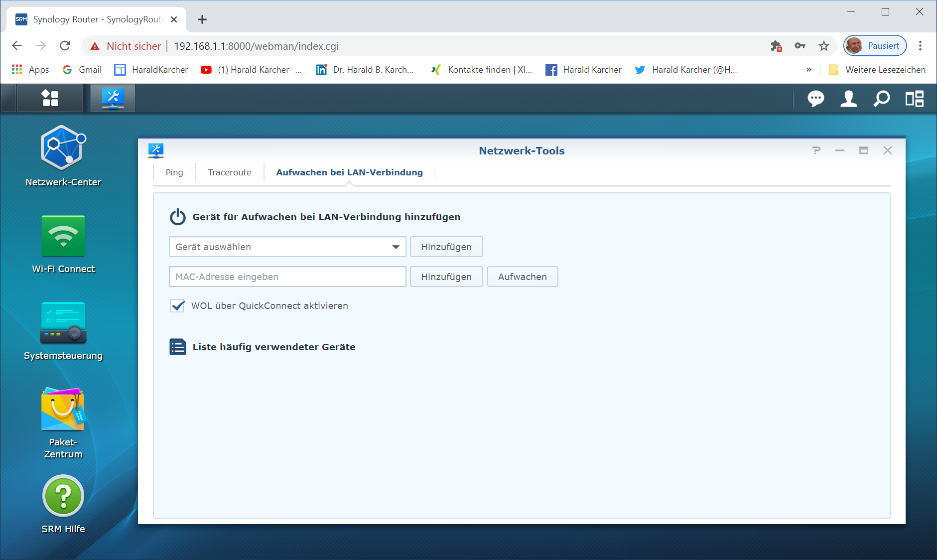Click Hinzufügen next to MAC-Adresse field
This screenshot has height=560, width=937.
(x=446, y=277)
